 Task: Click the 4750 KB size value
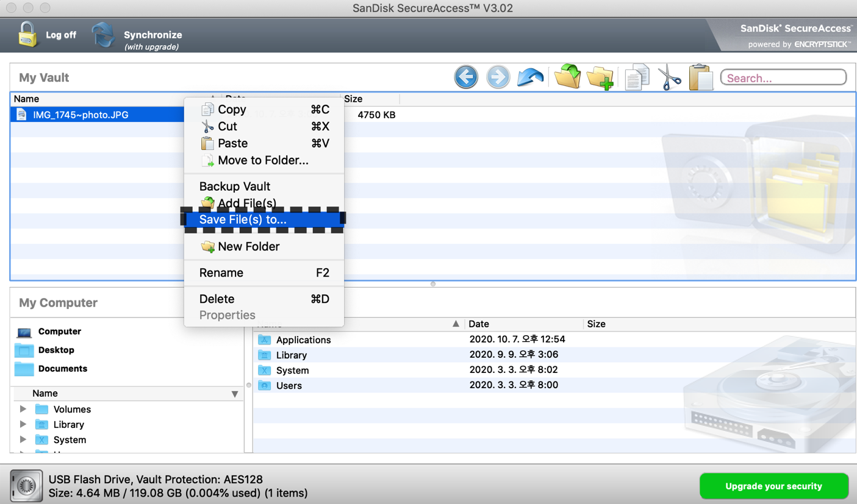tap(376, 115)
